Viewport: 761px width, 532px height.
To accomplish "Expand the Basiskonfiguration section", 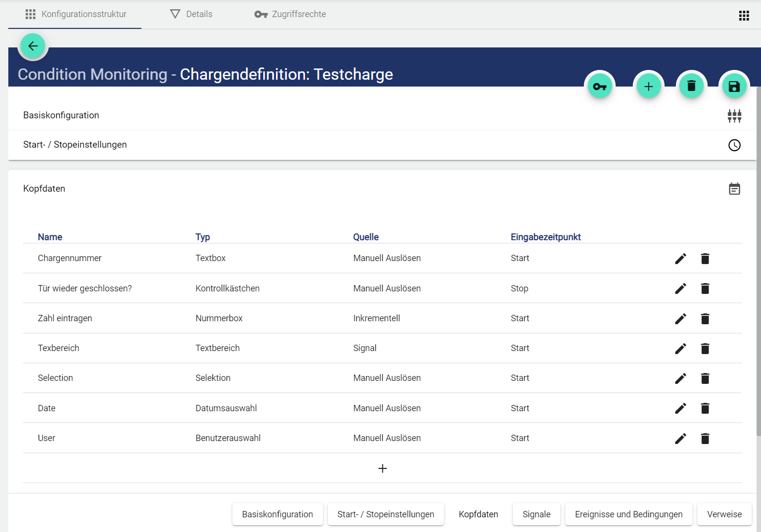I will click(x=61, y=115).
